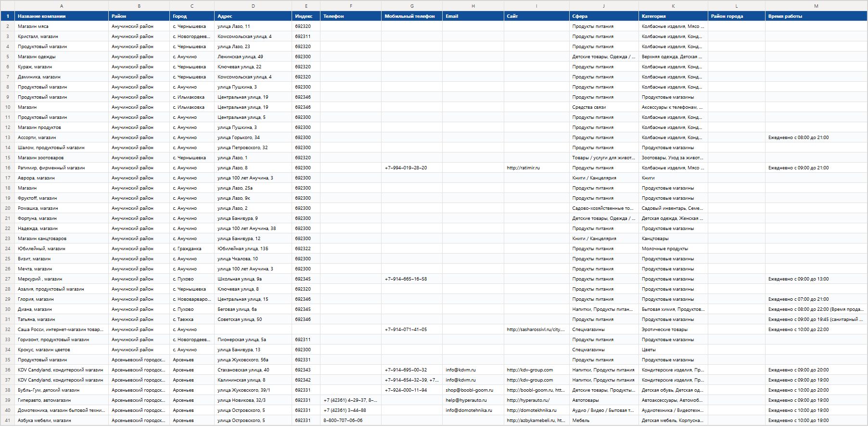Select column A header

pos(62,6)
